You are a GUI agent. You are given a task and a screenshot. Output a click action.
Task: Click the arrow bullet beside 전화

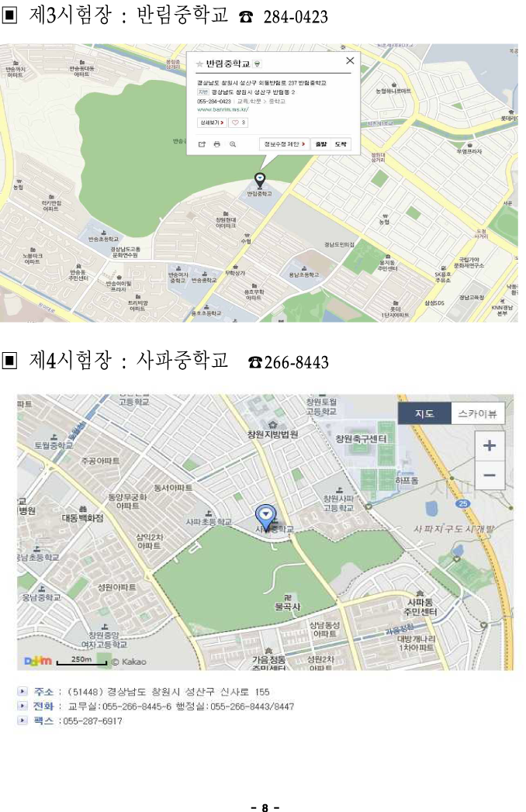tap(22, 706)
